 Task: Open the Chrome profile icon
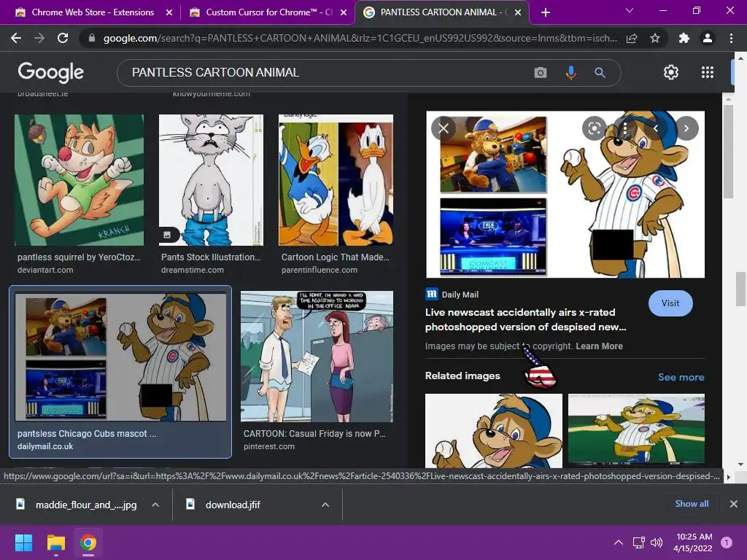708,38
